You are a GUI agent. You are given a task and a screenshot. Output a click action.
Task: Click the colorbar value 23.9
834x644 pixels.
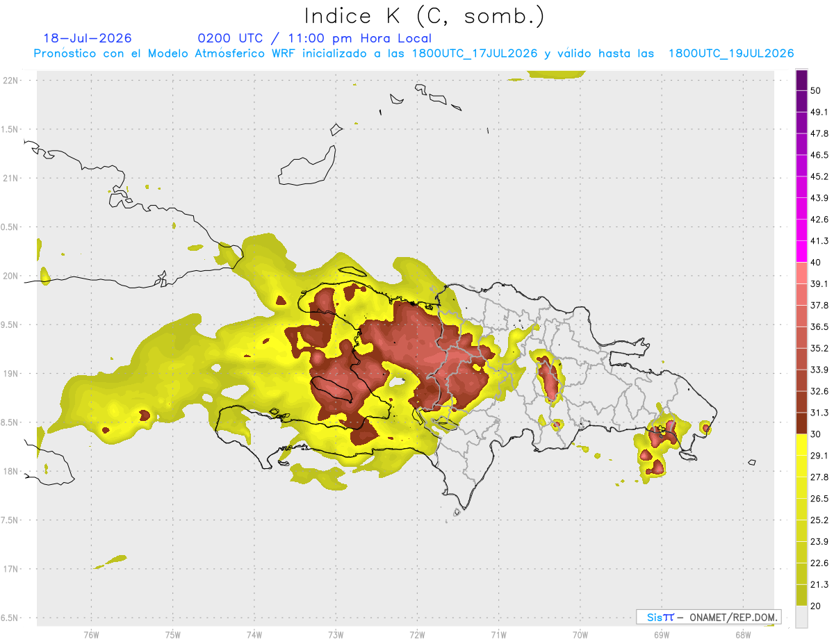click(819, 542)
